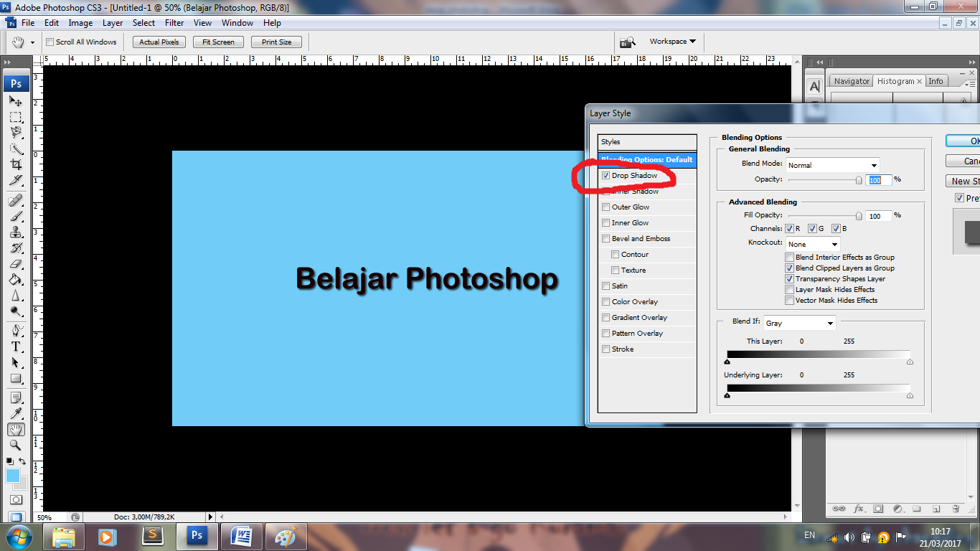
Task: Click the Fit Screen button
Action: 218,42
